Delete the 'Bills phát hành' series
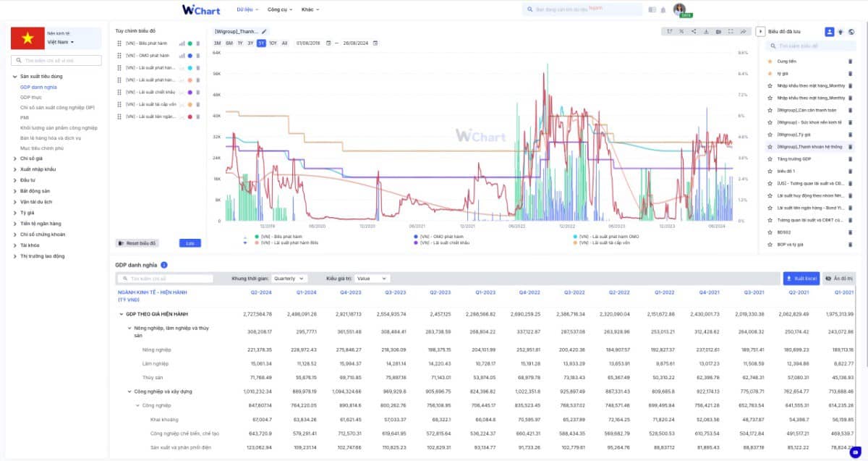The image size is (868, 461). 198,43
